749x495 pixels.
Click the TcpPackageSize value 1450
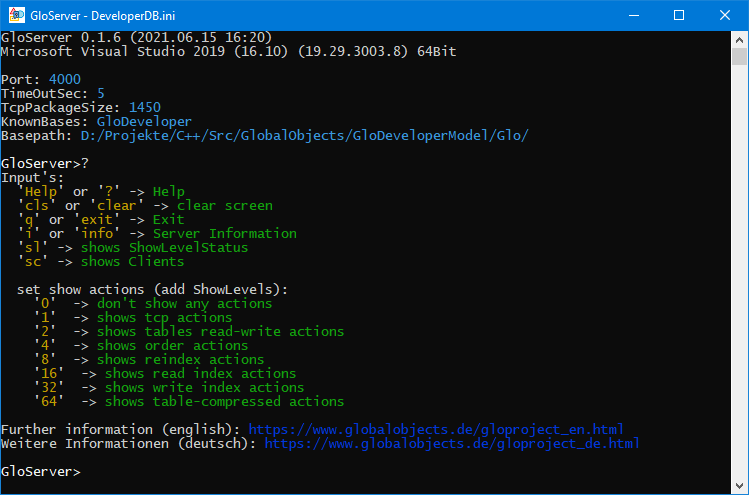click(x=145, y=108)
